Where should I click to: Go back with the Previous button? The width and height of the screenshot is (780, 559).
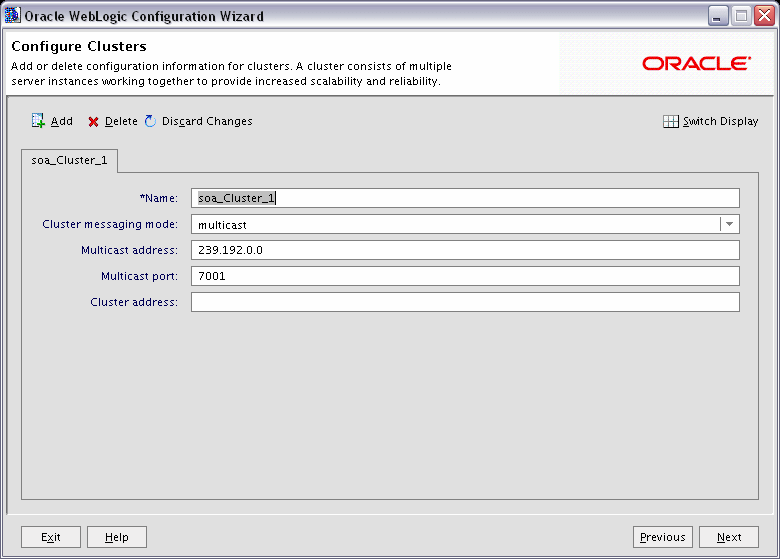pos(663,537)
